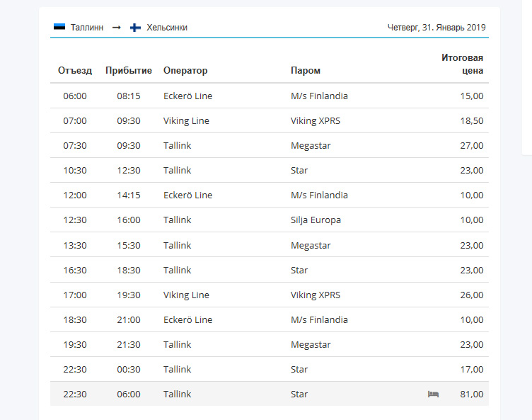
Task: Click Star in the 10:30 departure row
Action: coord(299,170)
